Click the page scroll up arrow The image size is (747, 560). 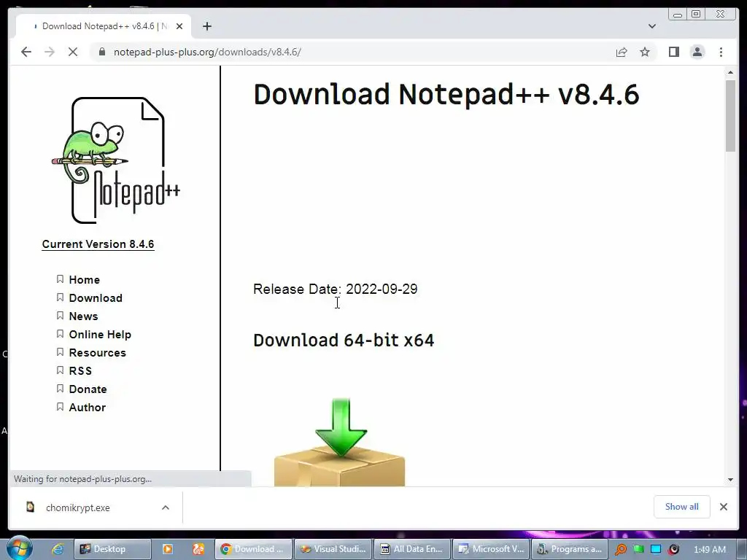tap(730, 72)
